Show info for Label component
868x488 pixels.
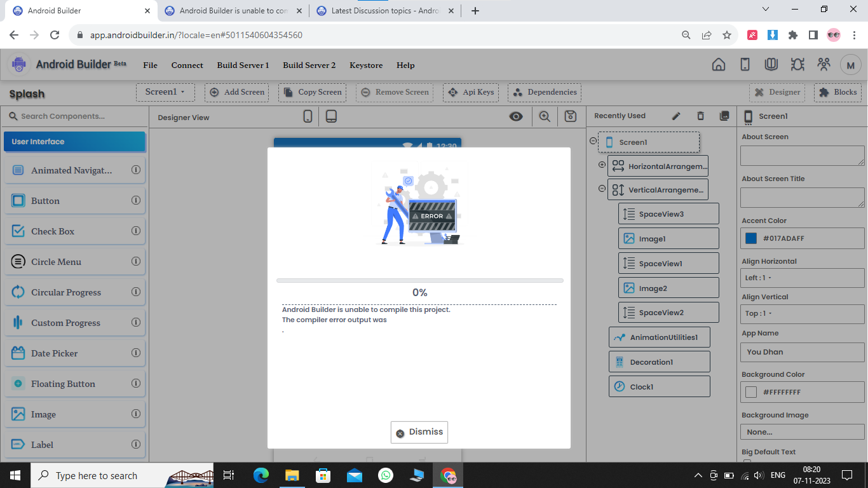(x=135, y=444)
